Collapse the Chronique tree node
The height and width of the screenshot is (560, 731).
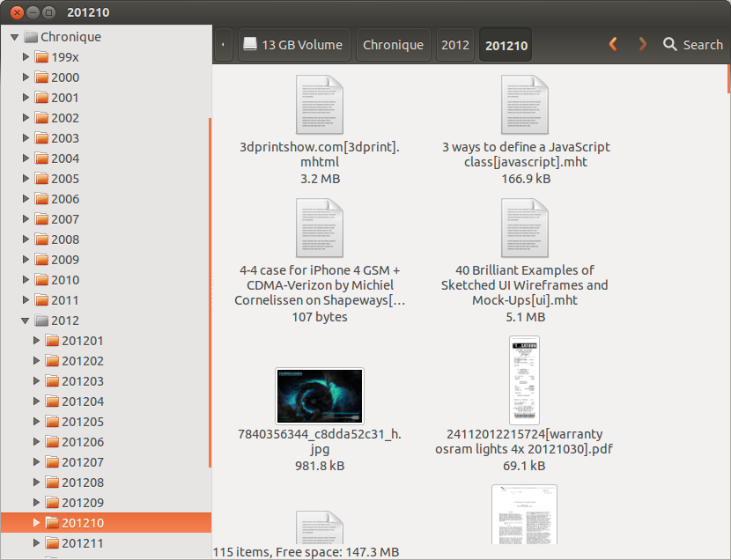[x=15, y=37]
